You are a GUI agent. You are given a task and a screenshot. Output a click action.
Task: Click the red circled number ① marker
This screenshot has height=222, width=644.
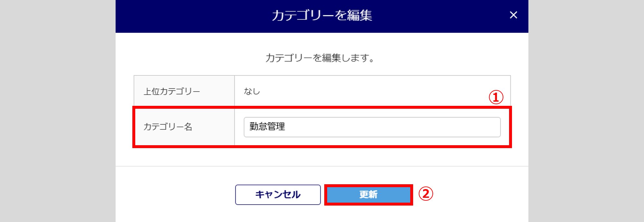pos(496,97)
